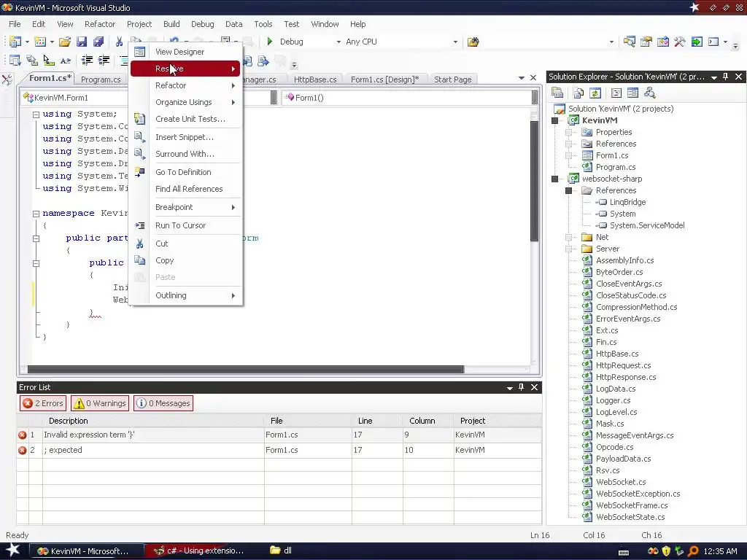The height and width of the screenshot is (560, 747).
Task: Click Display an Object Member List icon
Action: (x=15, y=61)
